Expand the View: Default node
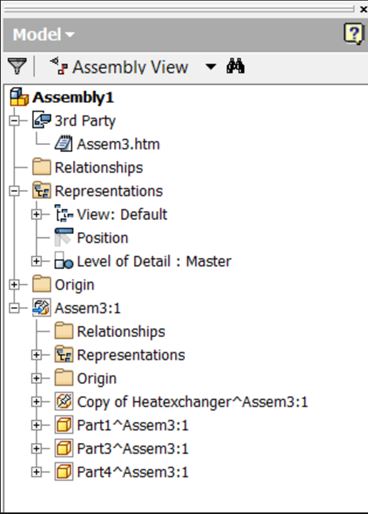The height and width of the screenshot is (514, 368). click(x=36, y=214)
